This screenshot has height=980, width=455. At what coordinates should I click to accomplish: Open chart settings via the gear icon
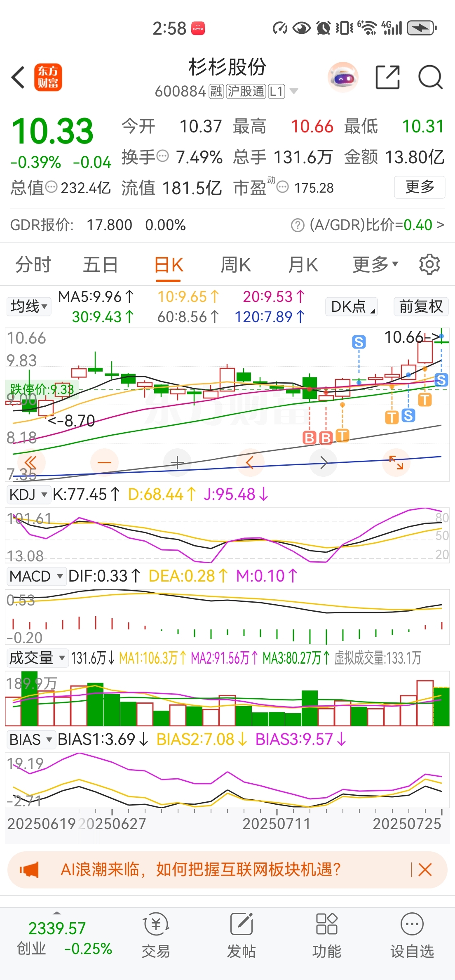429,264
